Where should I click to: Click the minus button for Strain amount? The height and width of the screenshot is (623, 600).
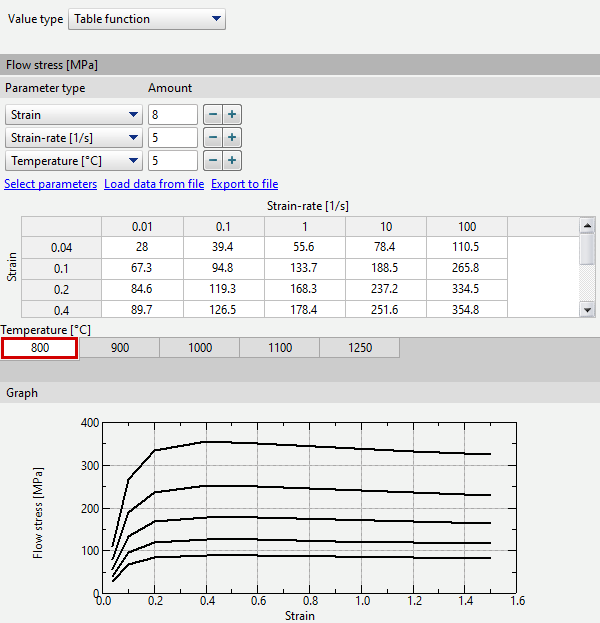213,115
